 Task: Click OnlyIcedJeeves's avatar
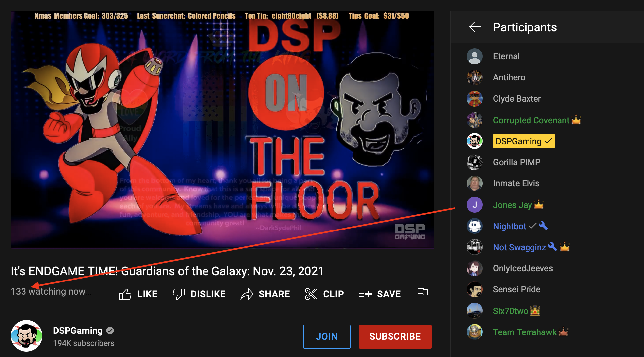tap(475, 268)
